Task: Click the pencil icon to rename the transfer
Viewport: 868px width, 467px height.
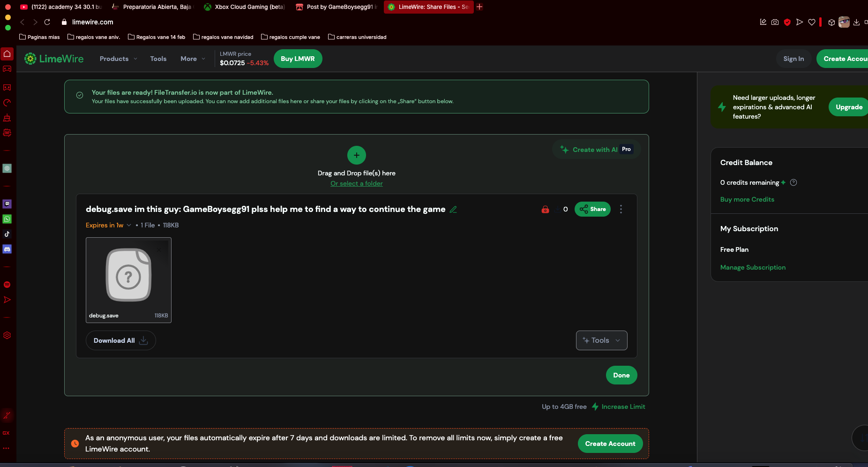Action: (x=453, y=210)
